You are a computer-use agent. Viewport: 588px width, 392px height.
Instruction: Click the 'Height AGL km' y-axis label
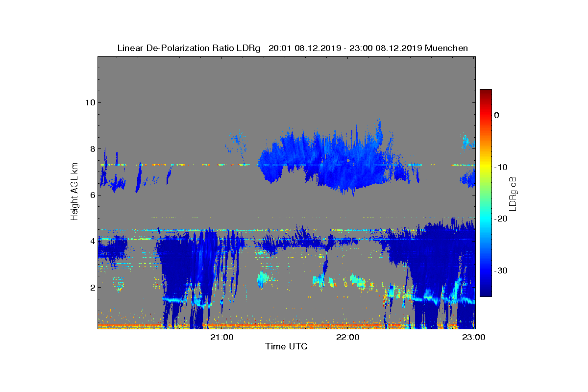(74, 193)
